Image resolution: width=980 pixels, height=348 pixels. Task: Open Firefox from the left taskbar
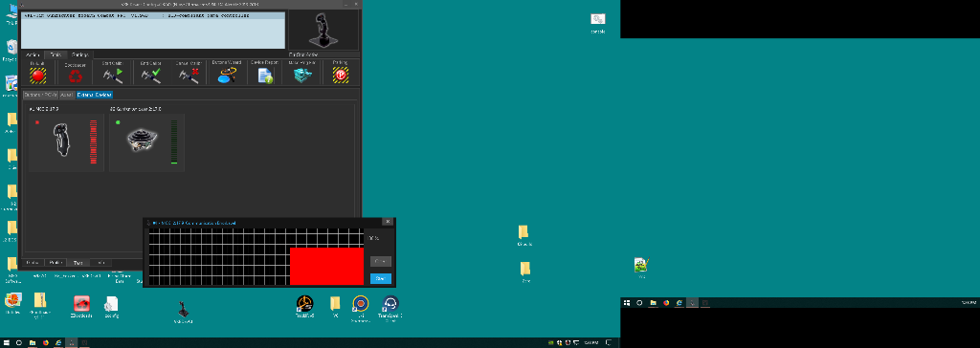coord(46,343)
